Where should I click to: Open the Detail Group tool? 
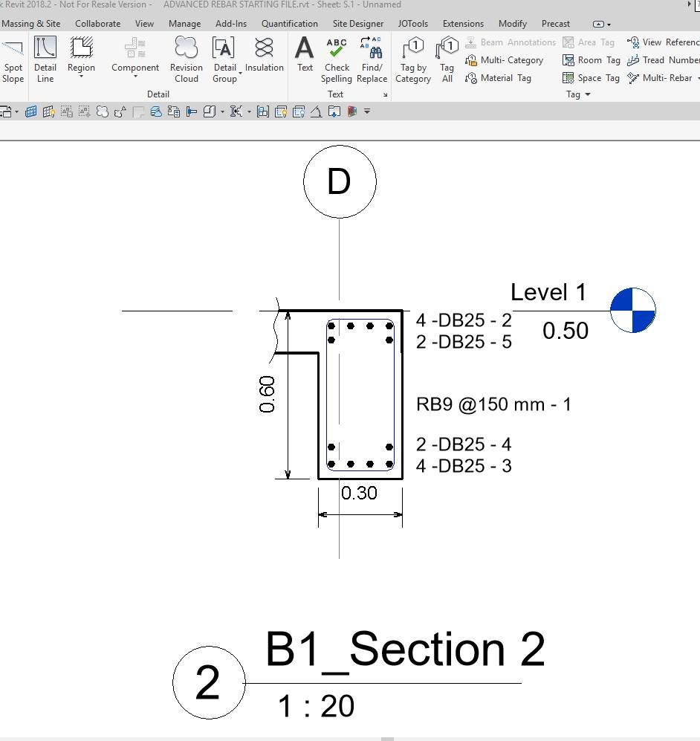pyautogui.click(x=225, y=60)
